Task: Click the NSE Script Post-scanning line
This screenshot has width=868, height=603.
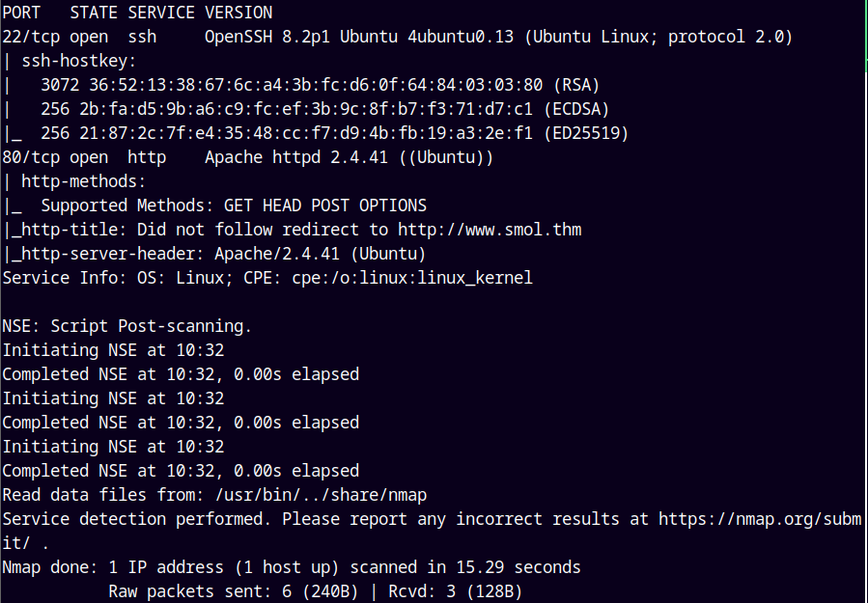Action: pos(126,326)
